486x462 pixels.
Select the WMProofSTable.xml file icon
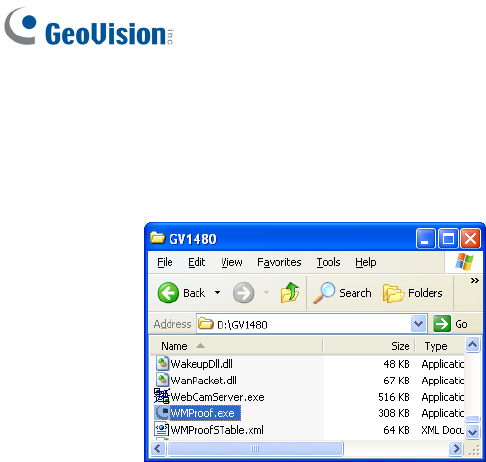click(x=162, y=429)
